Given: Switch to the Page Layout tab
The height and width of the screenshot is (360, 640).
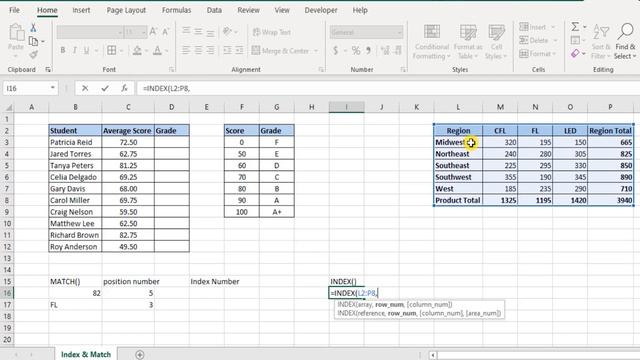Looking at the screenshot, I should tap(126, 10).
